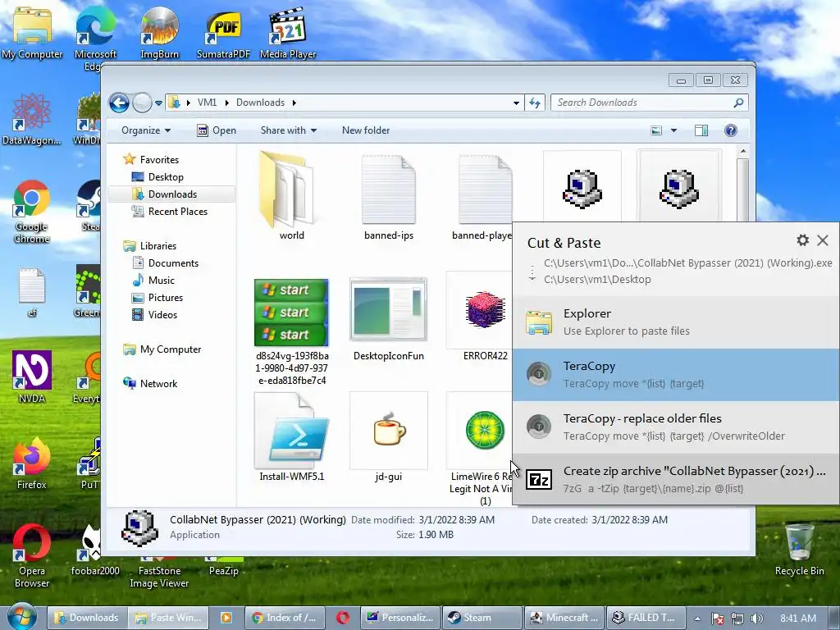Select Desktop under Favorites
Image resolution: width=840 pixels, height=630 pixels.
point(166,177)
